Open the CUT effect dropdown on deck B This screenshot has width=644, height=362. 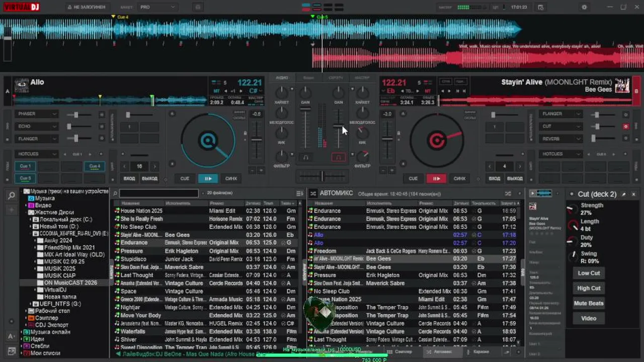pos(561,127)
